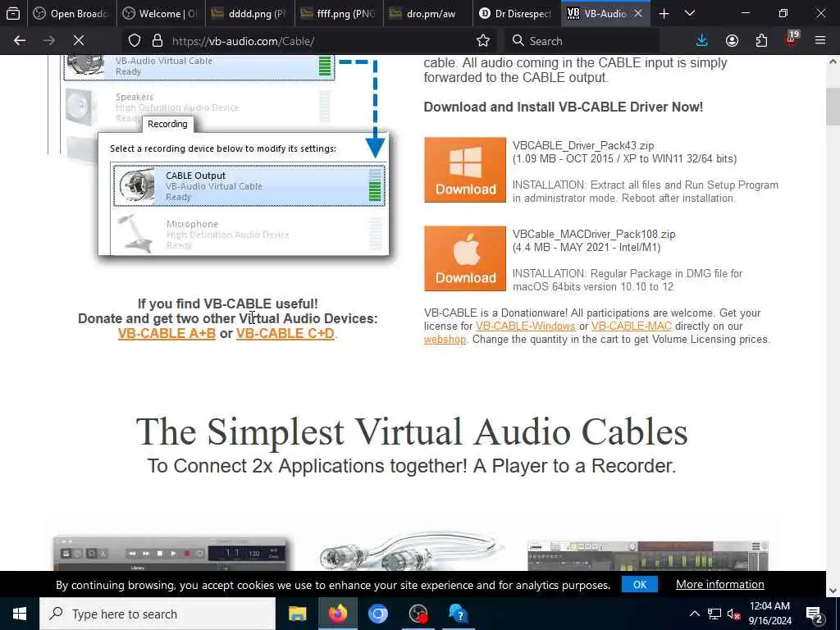Image resolution: width=840 pixels, height=630 pixels.
Task: Open the blue circle browser taskbar icon
Action: [x=377, y=614]
